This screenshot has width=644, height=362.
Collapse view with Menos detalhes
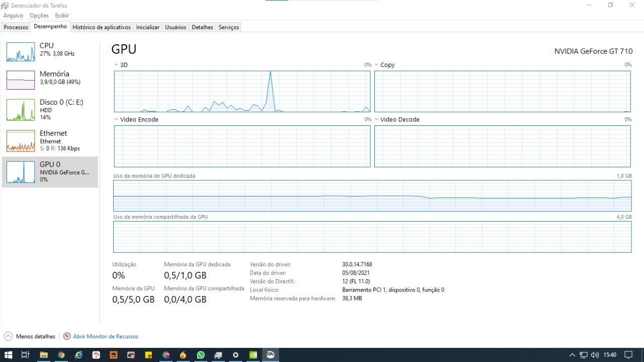click(30, 336)
